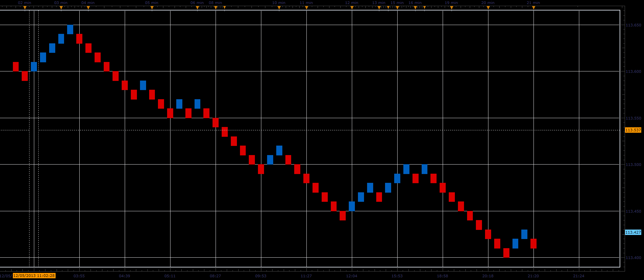Click the 113.550 price axis label
Image resolution: width=644 pixels, height=280 pixels.
pyautogui.click(x=633, y=118)
